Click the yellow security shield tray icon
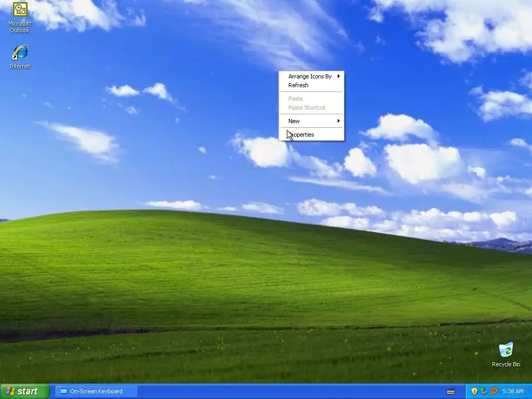This screenshot has height=399, width=532. pyautogui.click(x=474, y=391)
